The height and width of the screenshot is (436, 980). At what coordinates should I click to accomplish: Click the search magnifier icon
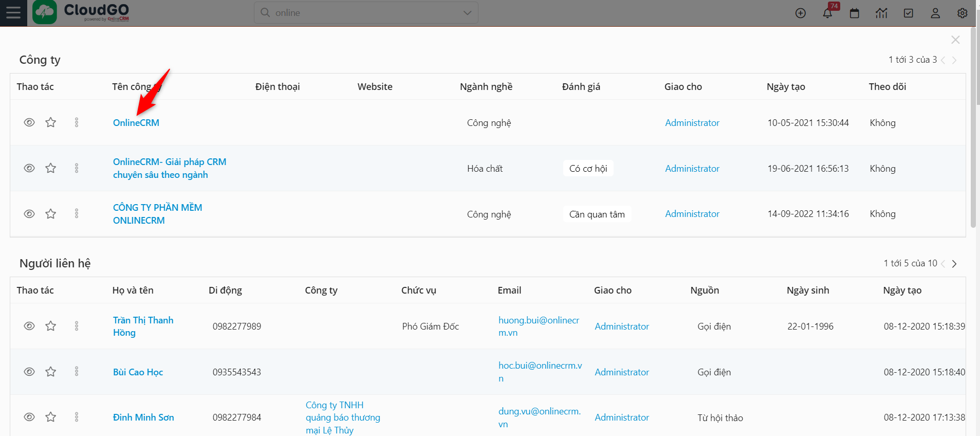tap(265, 12)
